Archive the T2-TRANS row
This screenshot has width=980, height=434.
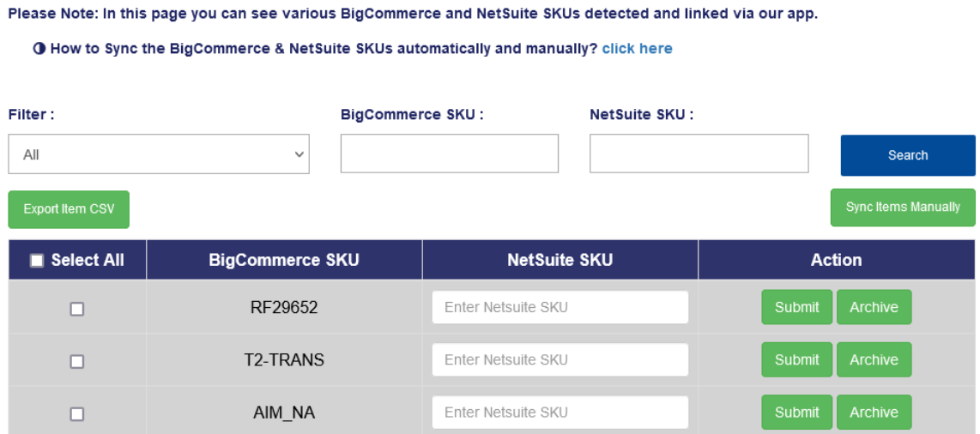point(874,359)
